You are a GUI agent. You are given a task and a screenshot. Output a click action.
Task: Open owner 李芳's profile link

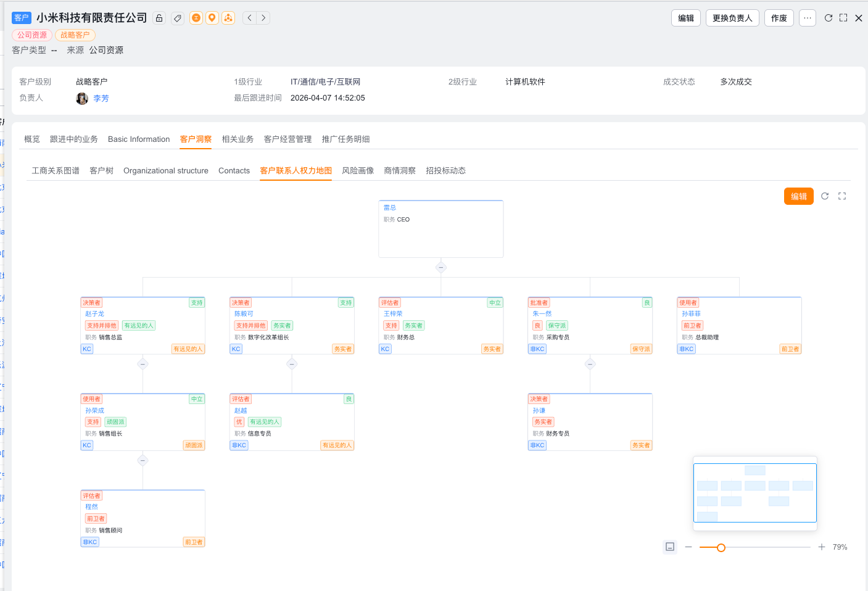click(x=101, y=98)
